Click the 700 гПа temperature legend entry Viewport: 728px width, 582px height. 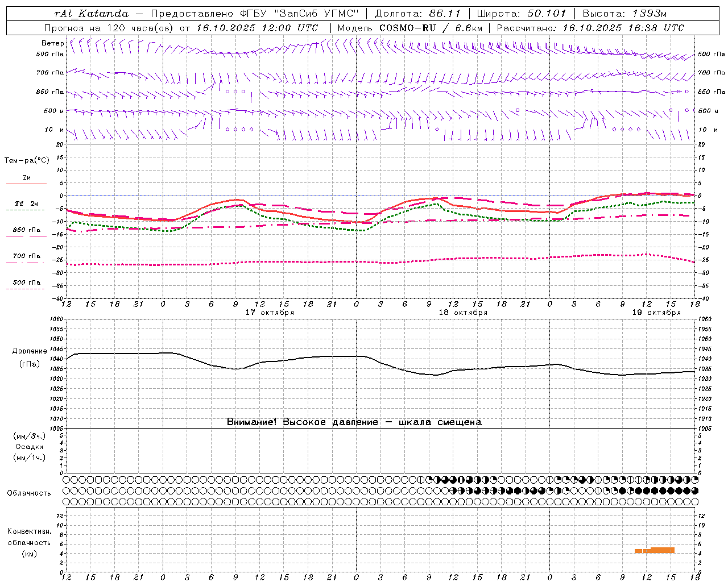27,256
